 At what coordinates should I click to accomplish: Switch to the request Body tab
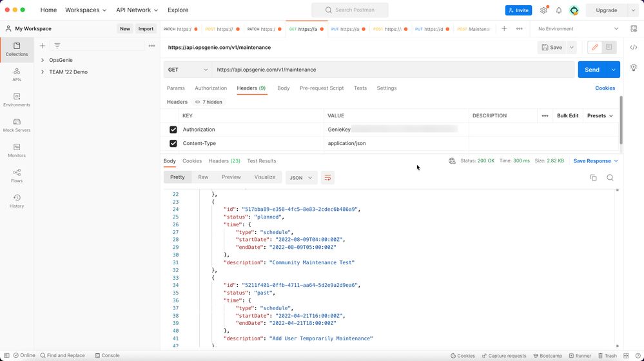pyautogui.click(x=284, y=88)
